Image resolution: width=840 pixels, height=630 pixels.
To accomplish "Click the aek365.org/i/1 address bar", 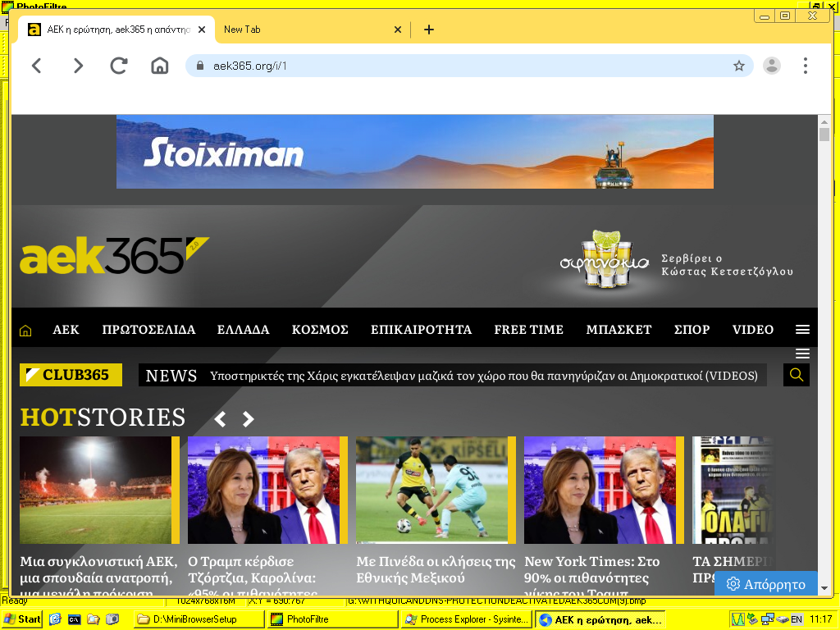I will tap(468, 66).
